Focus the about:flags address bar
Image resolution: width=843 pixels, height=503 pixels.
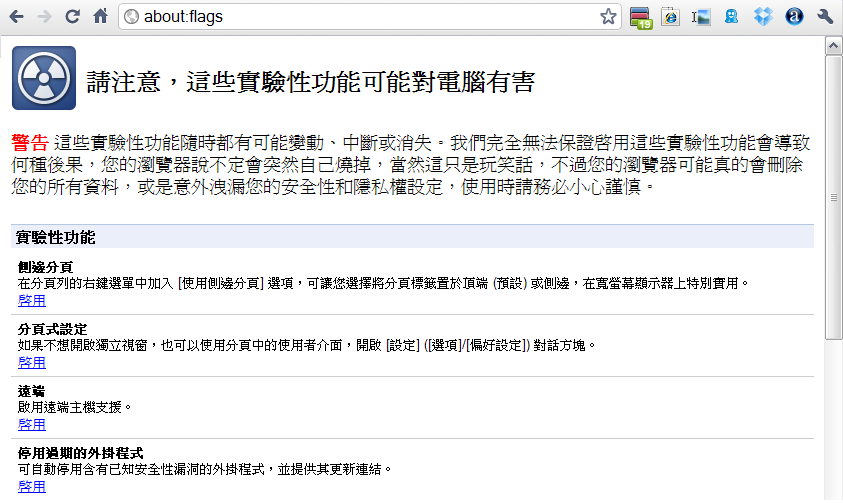point(370,17)
